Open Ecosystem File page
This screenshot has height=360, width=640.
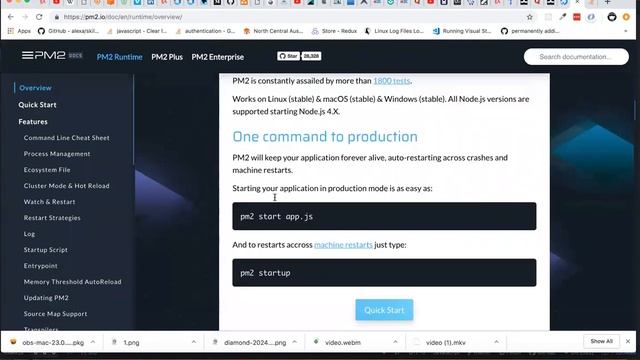[x=47, y=170]
